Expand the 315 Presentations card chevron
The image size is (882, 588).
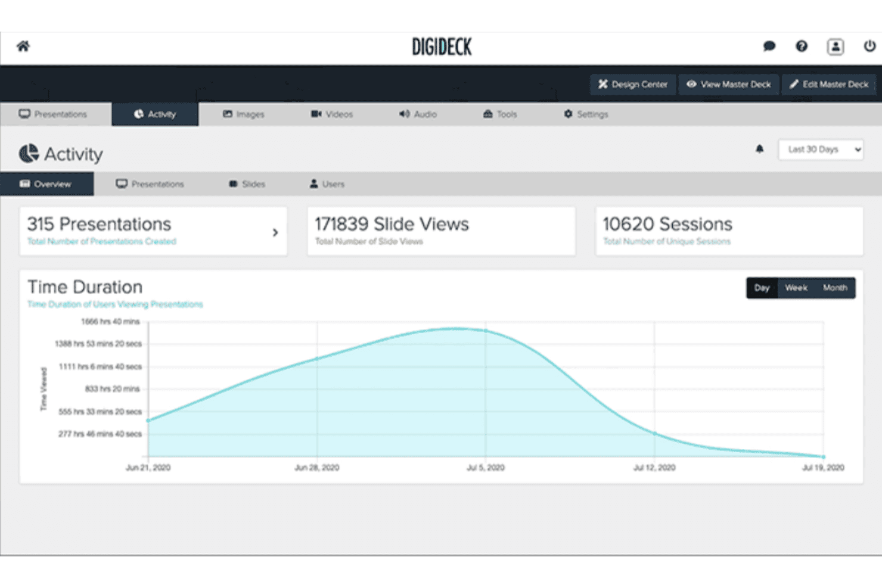[x=275, y=232]
